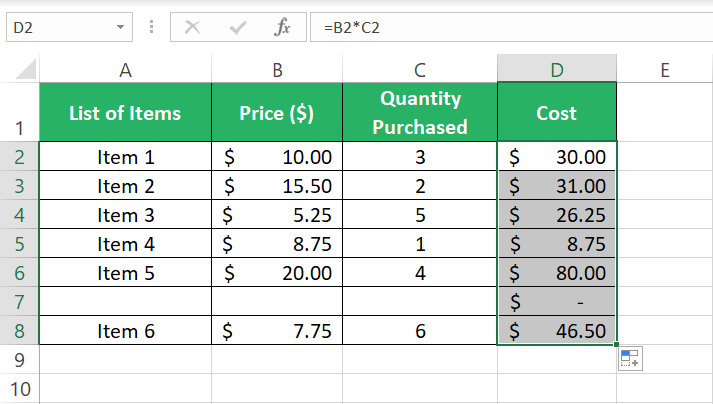The height and width of the screenshot is (404, 713).
Task: Open Insert Function fx dialog
Action: (x=282, y=28)
